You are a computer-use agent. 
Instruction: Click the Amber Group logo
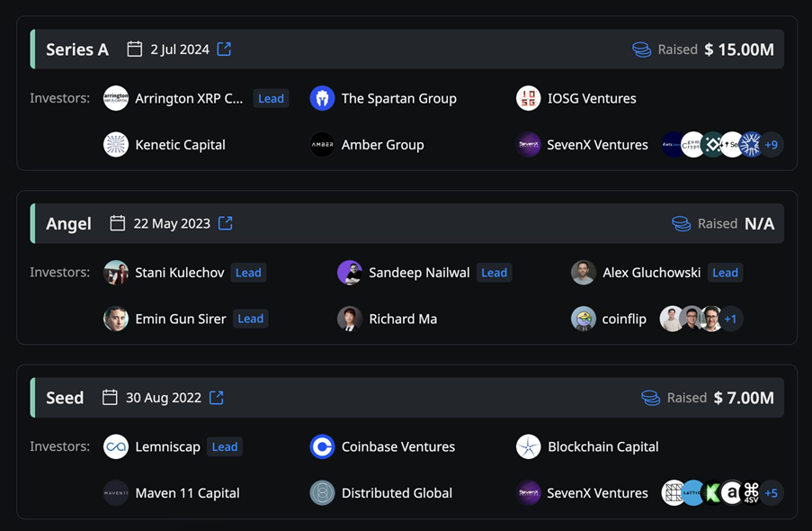coord(322,145)
